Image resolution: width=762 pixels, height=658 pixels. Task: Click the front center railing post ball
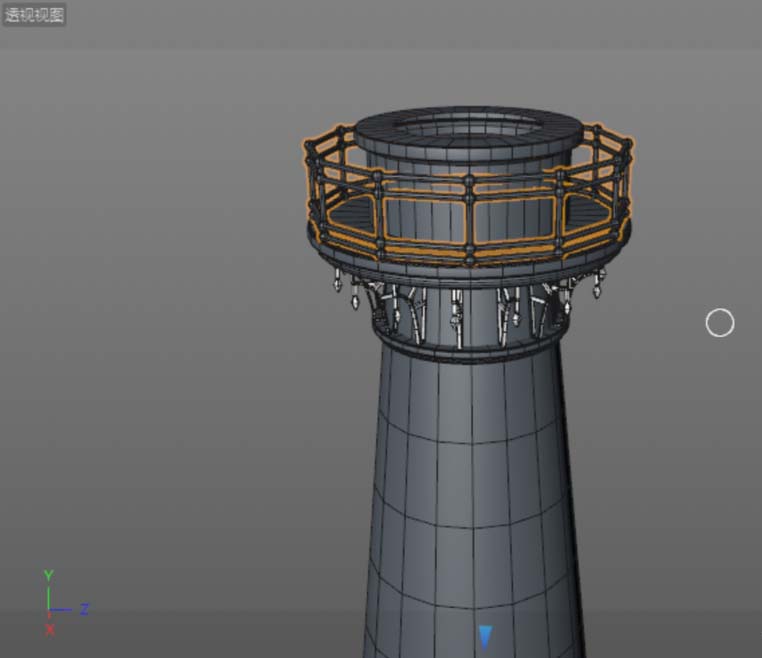(469, 183)
